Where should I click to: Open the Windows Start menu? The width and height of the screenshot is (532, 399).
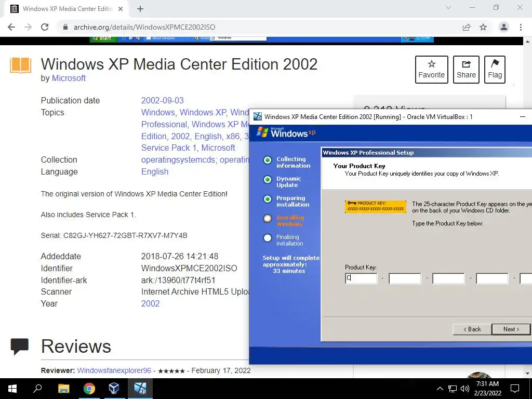point(12,389)
